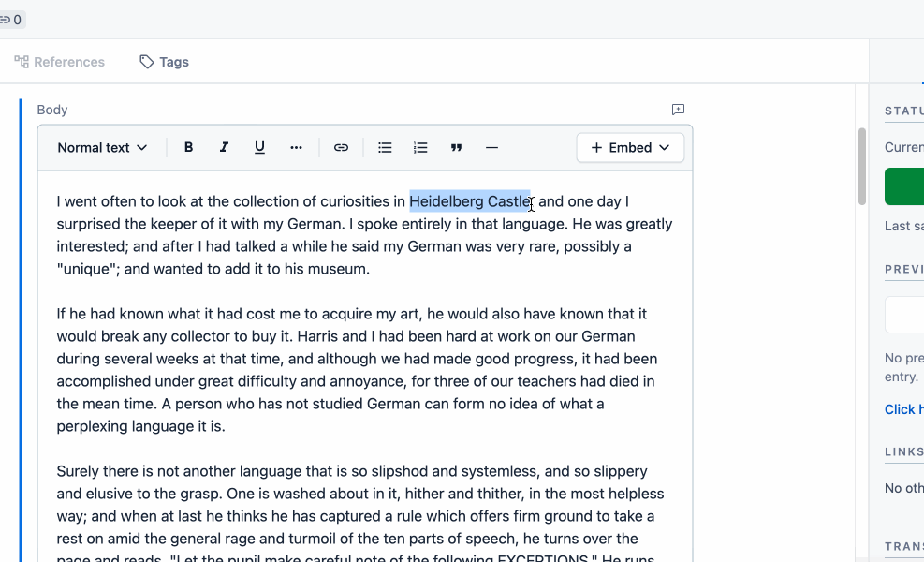Switch to the Tags tab

165,62
